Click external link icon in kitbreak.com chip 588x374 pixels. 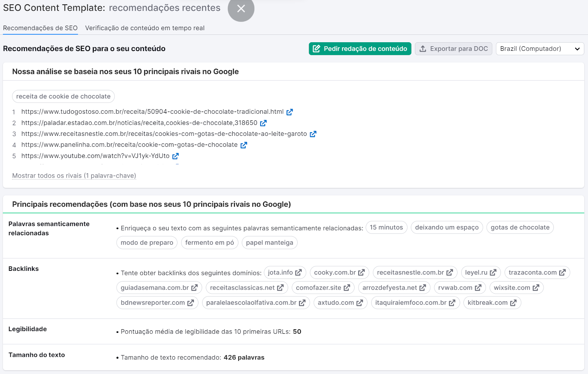[x=513, y=302]
